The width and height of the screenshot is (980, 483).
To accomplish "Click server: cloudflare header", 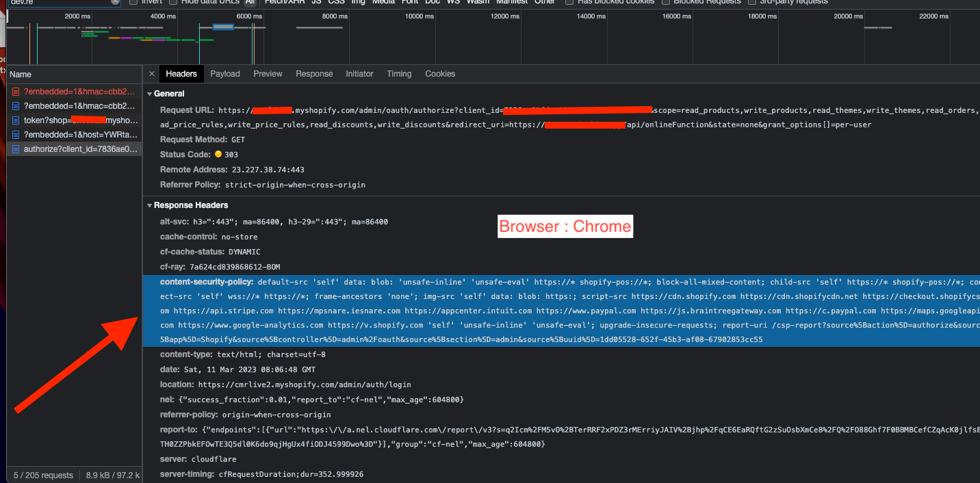I will click(x=197, y=459).
